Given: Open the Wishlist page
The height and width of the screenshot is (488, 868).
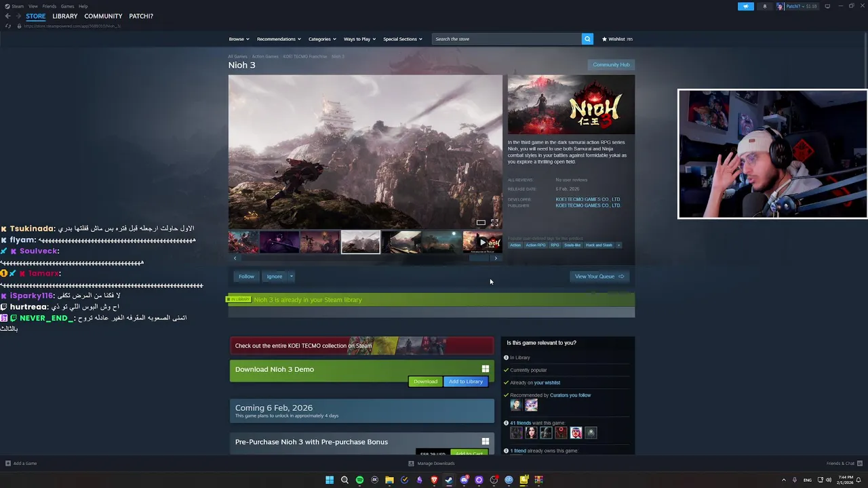Looking at the screenshot, I should coord(617,39).
